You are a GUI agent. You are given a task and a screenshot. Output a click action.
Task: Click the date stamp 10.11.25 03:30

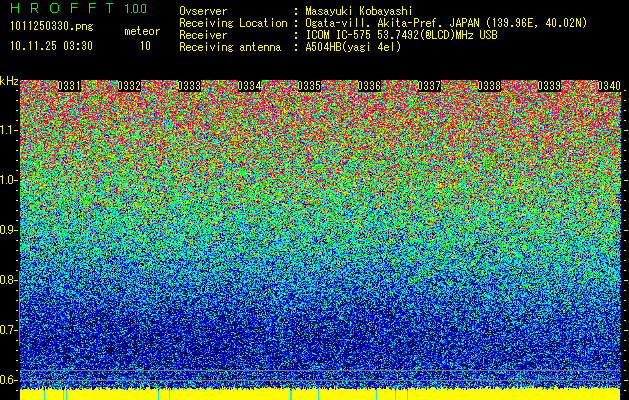coord(51,46)
